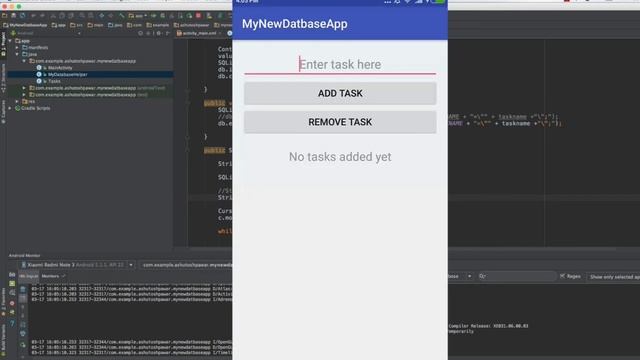Toggle the Regex checkbox in logcat filter
Image resolution: width=640 pixels, height=360 pixels.
tap(562, 276)
